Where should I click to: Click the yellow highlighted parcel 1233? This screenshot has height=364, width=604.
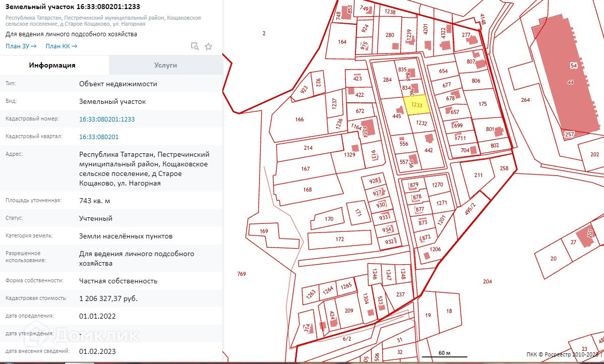click(x=417, y=105)
